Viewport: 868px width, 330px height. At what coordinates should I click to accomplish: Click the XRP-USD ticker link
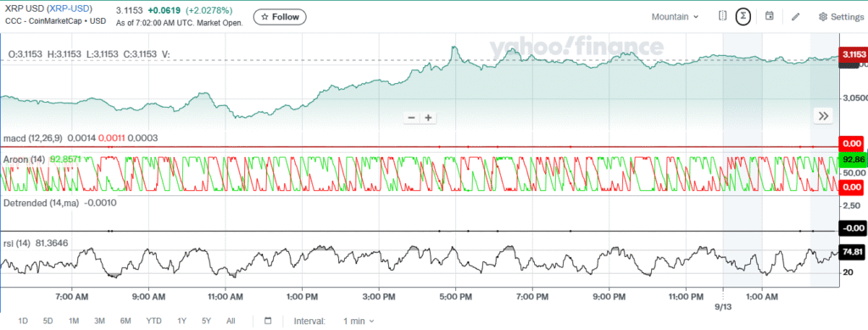70,9
